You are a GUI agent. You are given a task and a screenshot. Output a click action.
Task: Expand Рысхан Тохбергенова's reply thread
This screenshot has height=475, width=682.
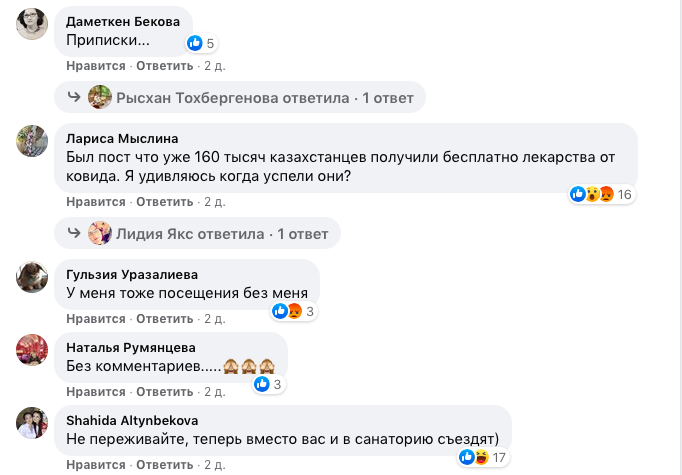click(x=257, y=97)
